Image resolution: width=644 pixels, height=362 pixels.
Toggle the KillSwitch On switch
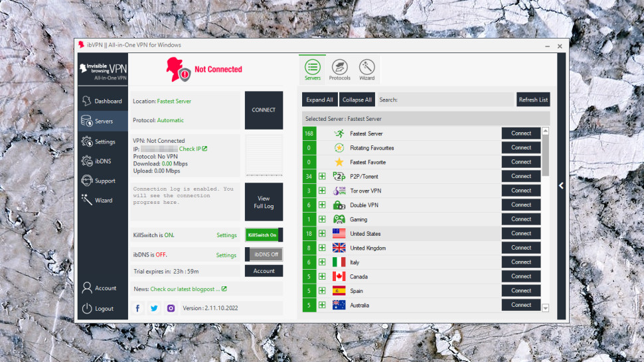[x=264, y=235]
